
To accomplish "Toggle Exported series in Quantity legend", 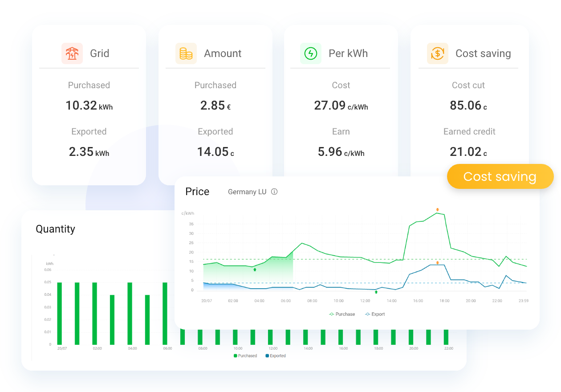I will click(x=276, y=355).
